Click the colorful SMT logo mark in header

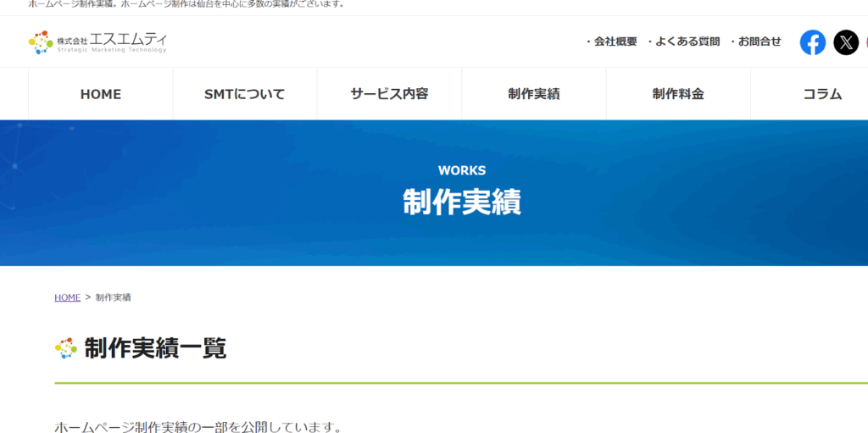coord(41,42)
